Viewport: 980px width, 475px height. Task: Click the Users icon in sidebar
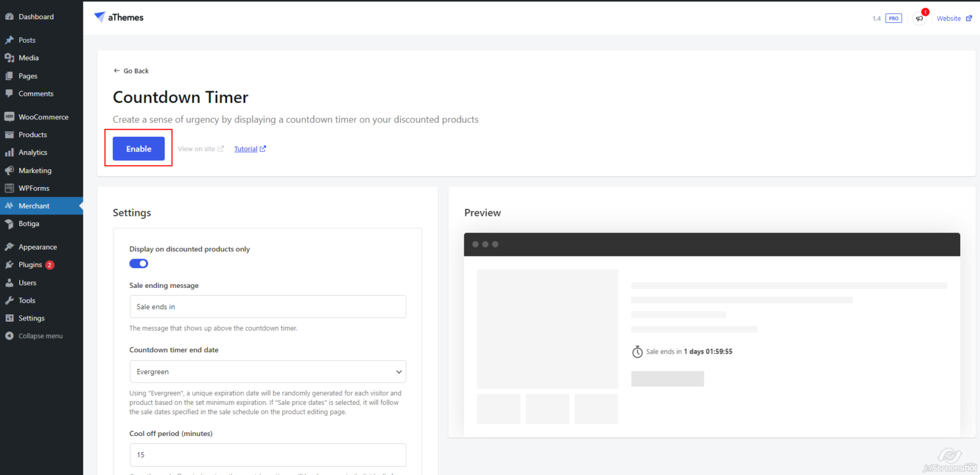tap(9, 283)
